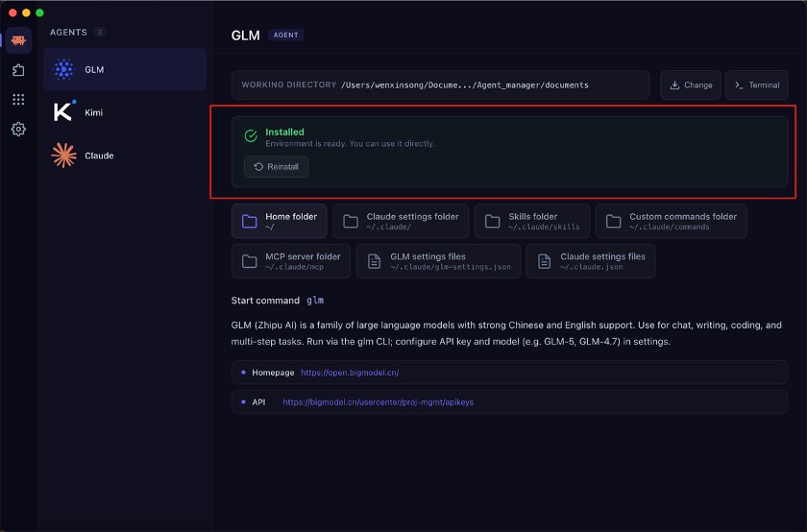Open the bigmodel API keys link
Viewport: 807px width, 532px height.
pyautogui.click(x=378, y=402)
